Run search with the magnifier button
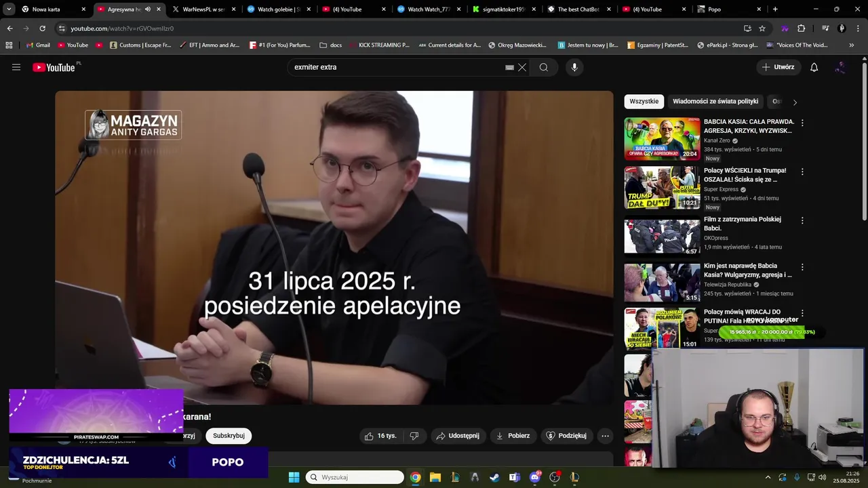The image size is (868, 488). [543, 67]
